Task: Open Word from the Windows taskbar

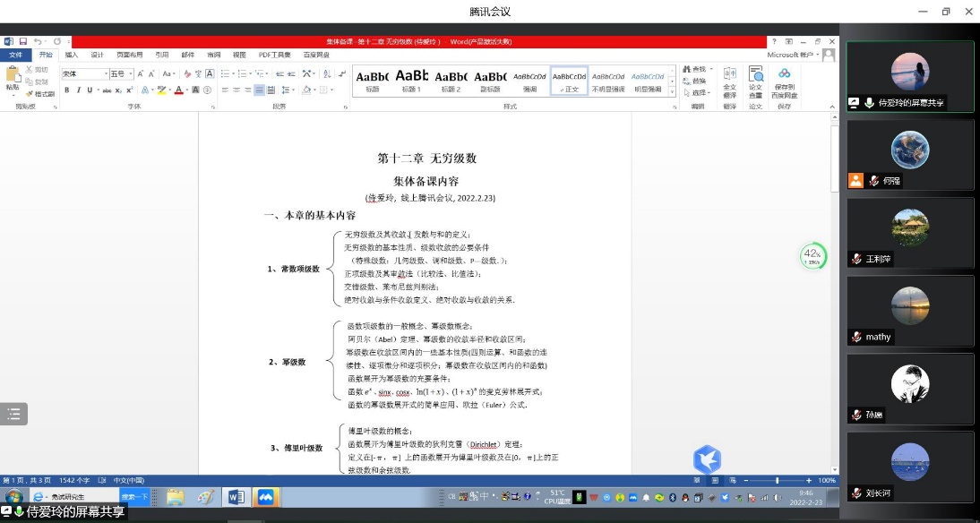Action: pos(236,496)
